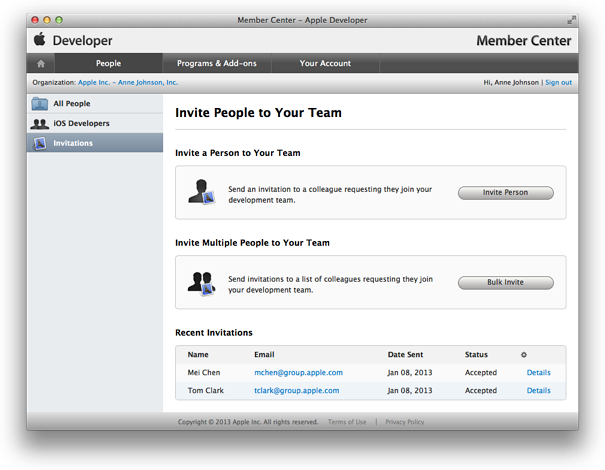Click Accepted status for Tom Clark
This screenshot has width=605, height=470.
tap(481, 391)
